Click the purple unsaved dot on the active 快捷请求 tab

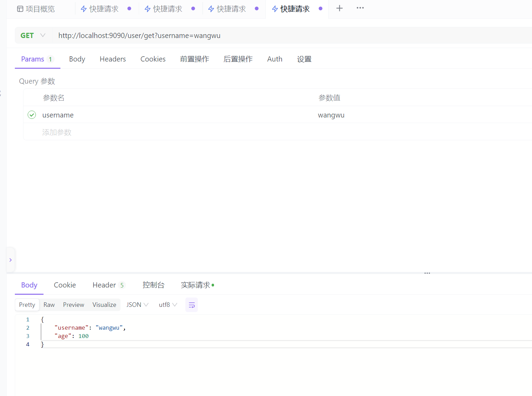(x=320, y=9)
